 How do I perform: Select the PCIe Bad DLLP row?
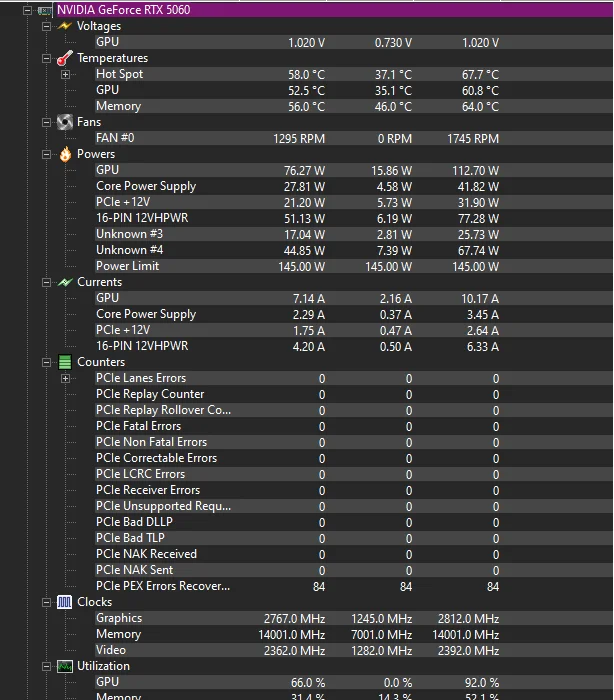click(x=353, y=522)
